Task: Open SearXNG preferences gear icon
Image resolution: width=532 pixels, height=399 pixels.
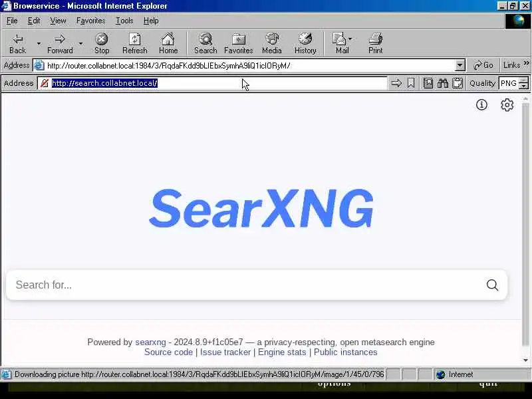Action: [x=507, y=105]
